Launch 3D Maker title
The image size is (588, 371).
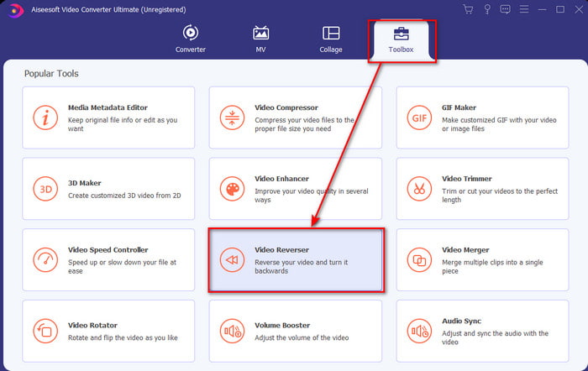(x=84, y=183)
